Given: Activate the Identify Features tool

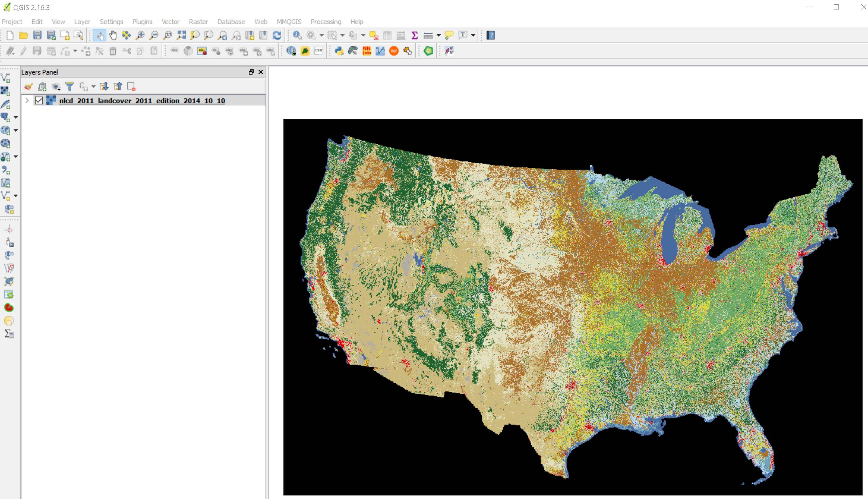Looking at the screenshot, I should (297, 35).
